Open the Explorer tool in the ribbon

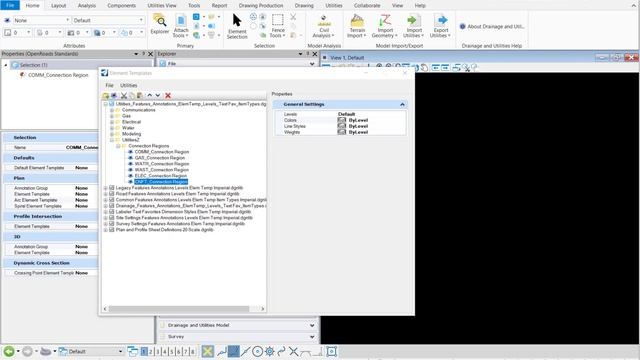160,24
